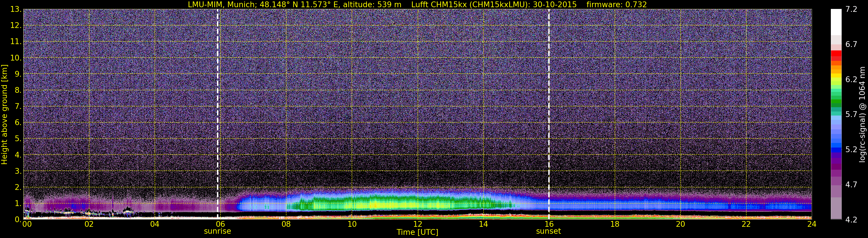
Task: Click the time axis tick label '06'
Action: point(220,224)
